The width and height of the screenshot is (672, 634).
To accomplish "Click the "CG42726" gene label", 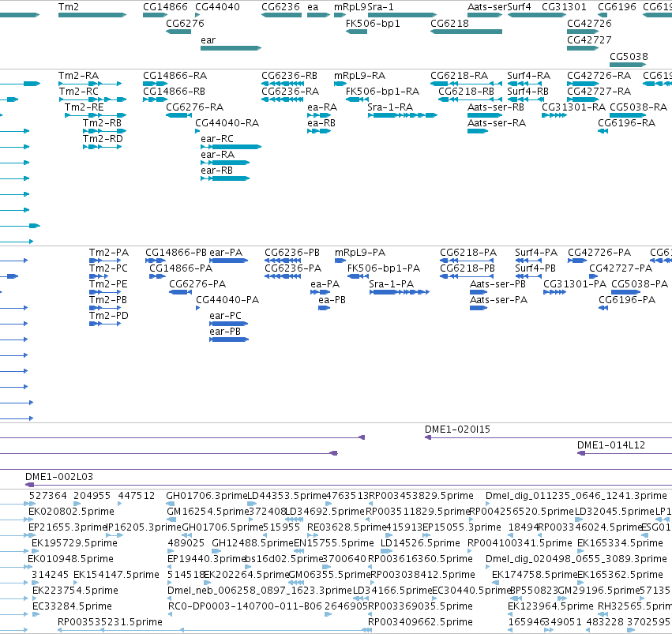I will point(589,23).
